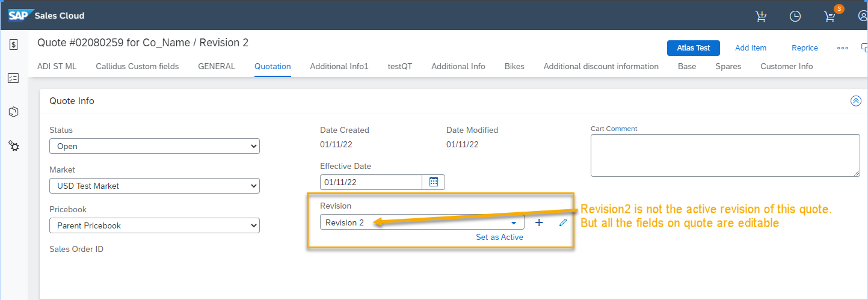Open the product cube icon in the sidebar

tap(14, 112)
